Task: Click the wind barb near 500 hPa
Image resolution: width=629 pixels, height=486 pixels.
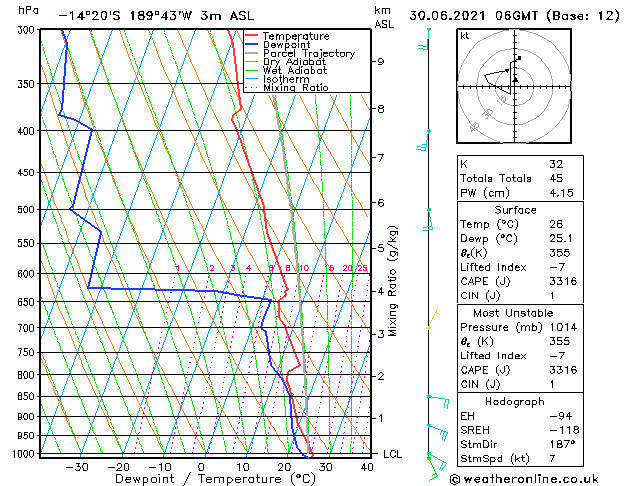Action: pyautogui.click(x=428, y=220)
